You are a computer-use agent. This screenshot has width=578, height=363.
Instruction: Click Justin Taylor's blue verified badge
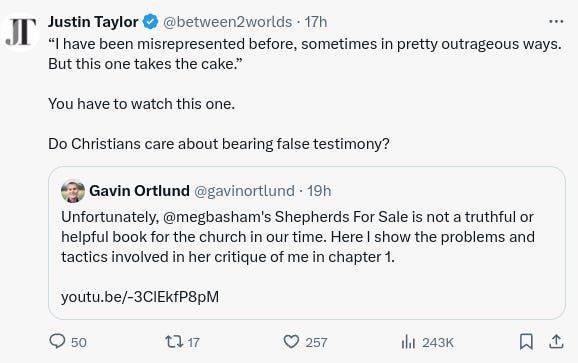tap(150, 22)
